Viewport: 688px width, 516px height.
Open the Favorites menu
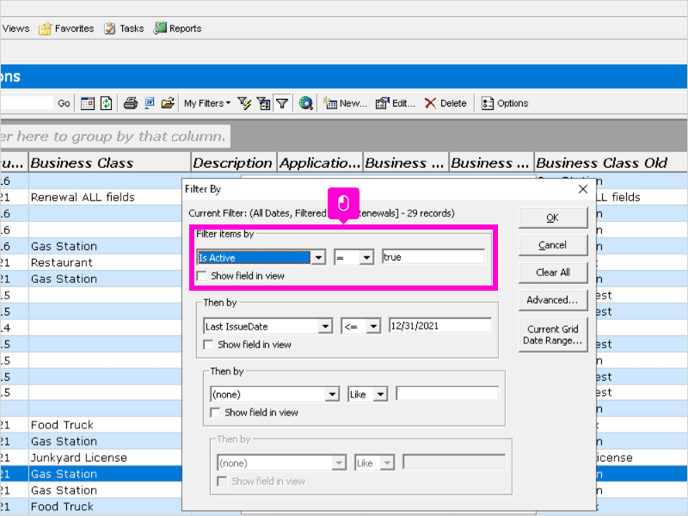click(x=66, y=29)
